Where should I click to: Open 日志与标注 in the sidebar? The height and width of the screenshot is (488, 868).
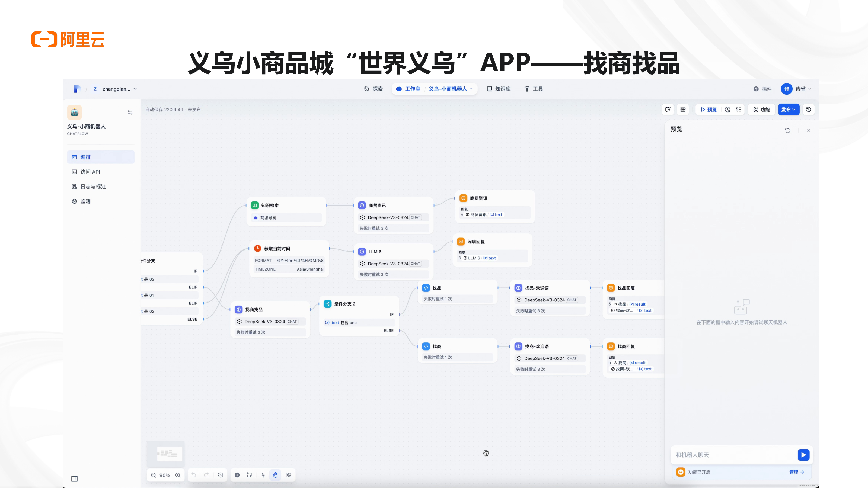(x=101, y=187)
